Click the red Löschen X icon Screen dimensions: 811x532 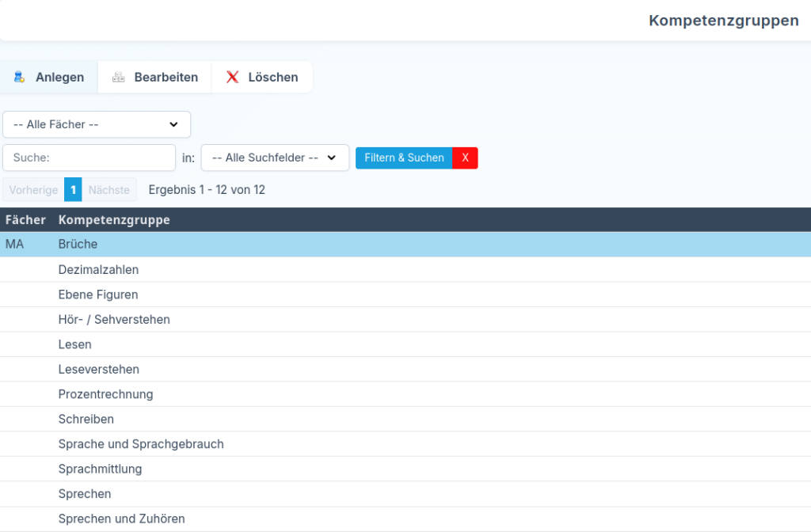coord(232,78)
